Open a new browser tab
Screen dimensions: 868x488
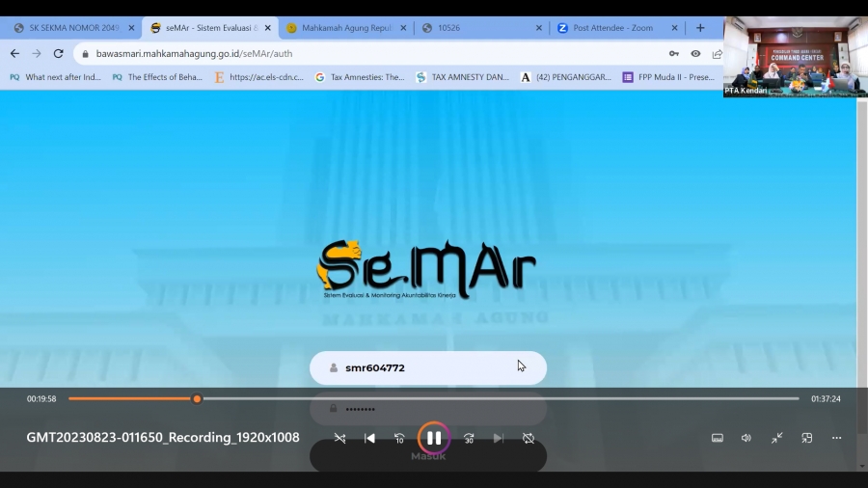(700, 28)
